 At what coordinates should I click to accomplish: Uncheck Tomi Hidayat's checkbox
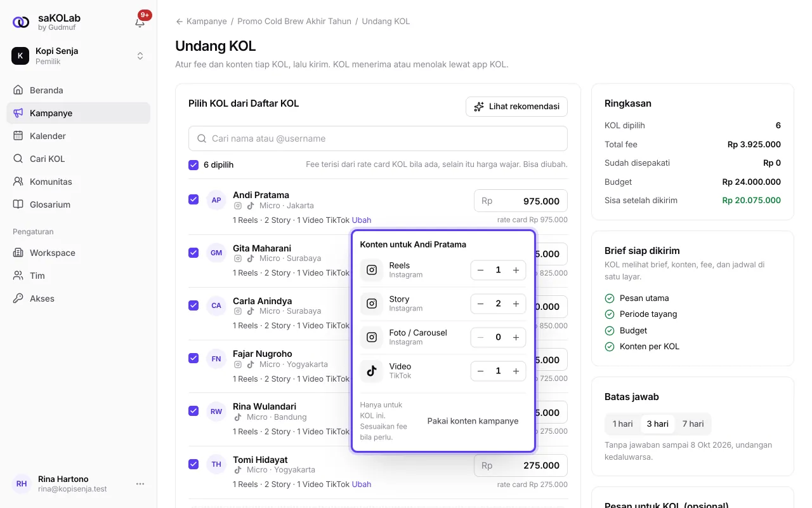(193, 464)
